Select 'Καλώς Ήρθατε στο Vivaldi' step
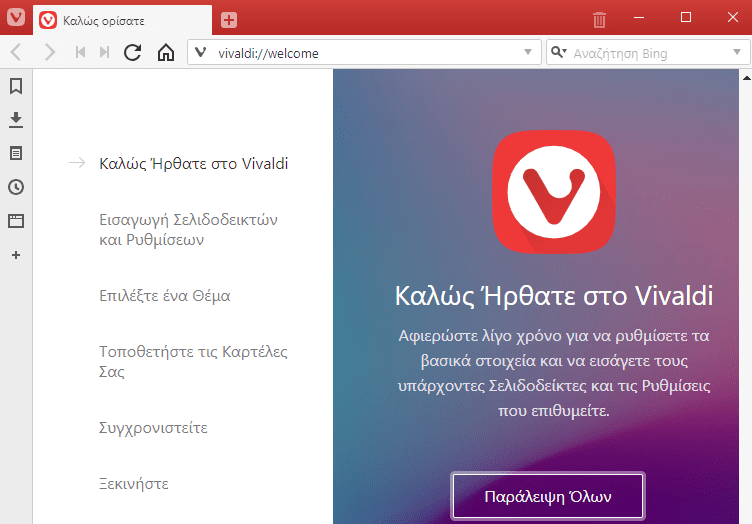Viewport: 752px width, 524px height. tap(193, 163)
